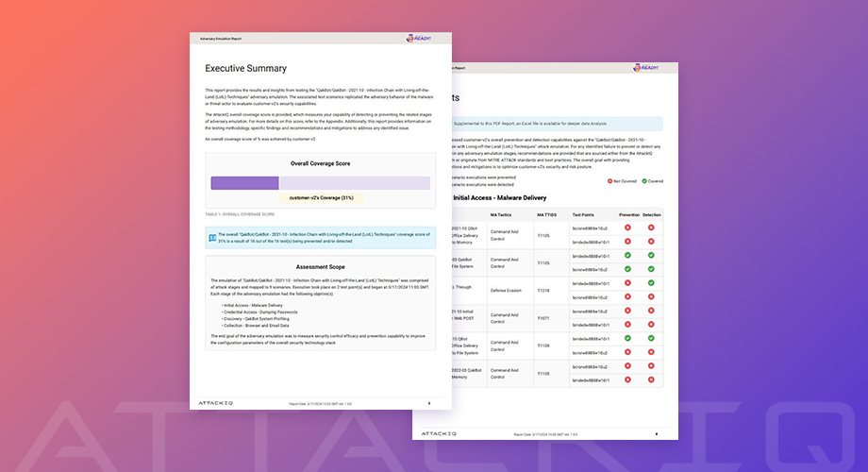Click the T1218 technique ID cell

pos(543,291)
